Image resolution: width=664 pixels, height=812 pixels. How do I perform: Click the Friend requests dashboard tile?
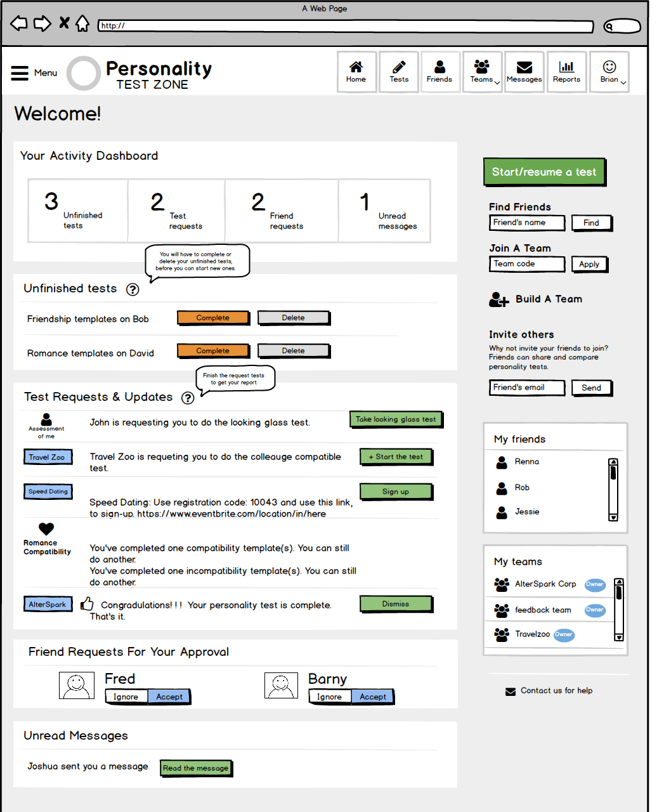pyautogui.click(x=282, y=211)
